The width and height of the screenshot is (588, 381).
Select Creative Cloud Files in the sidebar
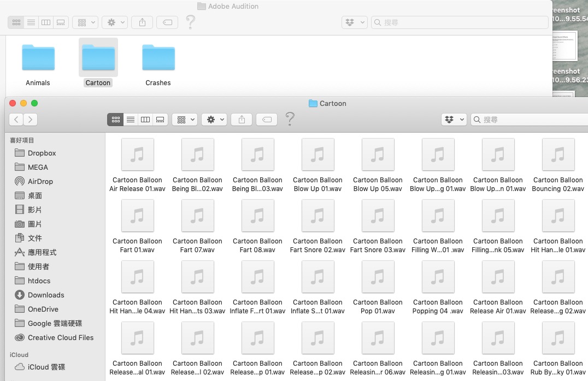pos(60,337)
